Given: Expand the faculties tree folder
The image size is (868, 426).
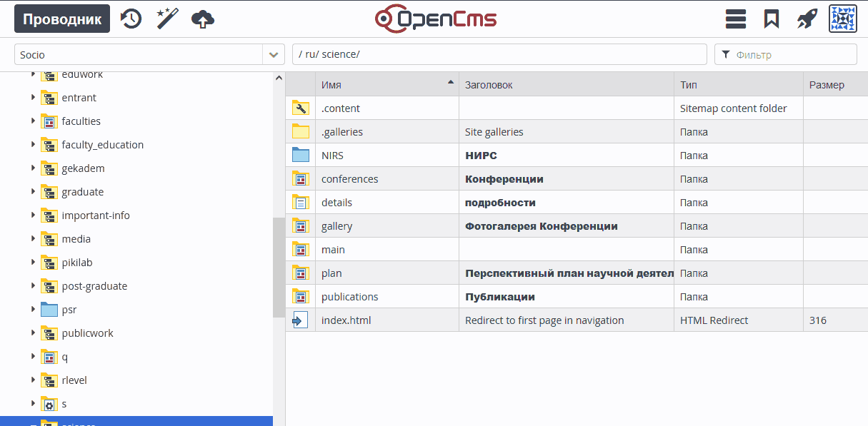Looking at the screenshot, I should [33, 121].
